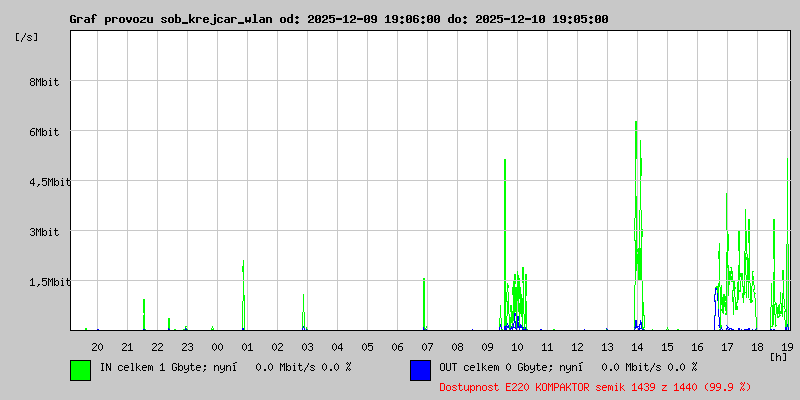The image size is (800, 400).
Task: Click the 4,5Mbit y-axis label
Action: pyautogui.click(x=49, y=182)
